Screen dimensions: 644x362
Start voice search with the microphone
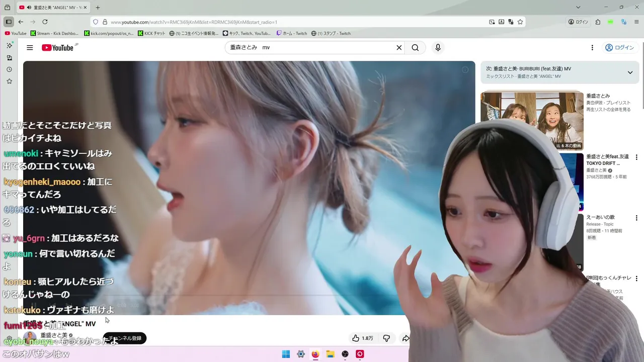(438, 48)
